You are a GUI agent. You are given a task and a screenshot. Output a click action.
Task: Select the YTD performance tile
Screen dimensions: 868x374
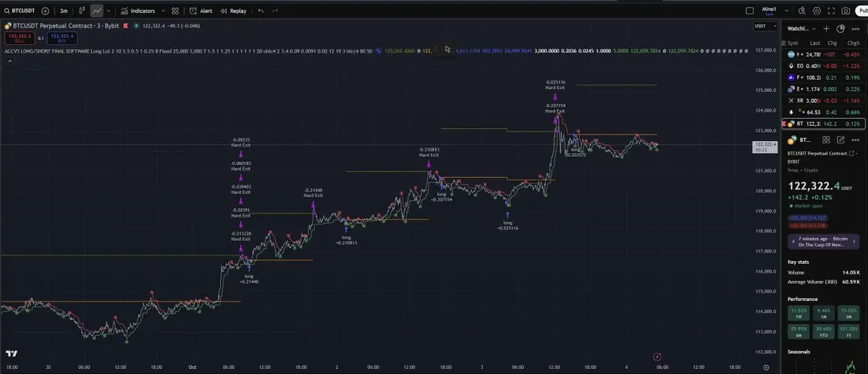(x=824, y=331)
